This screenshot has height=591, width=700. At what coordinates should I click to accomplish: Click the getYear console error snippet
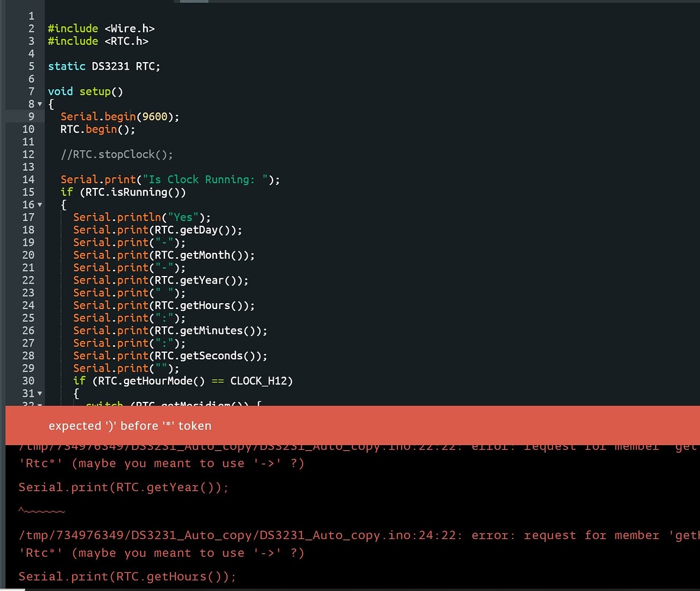[x=123, y=487]
